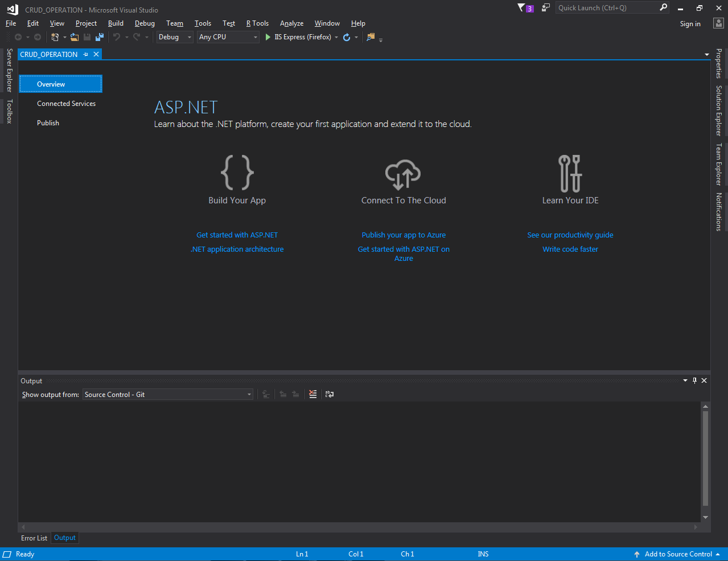Expand the IIS Express browser dropdown arrow
Viewport: 728px width, 561px height.
[336, 38]
